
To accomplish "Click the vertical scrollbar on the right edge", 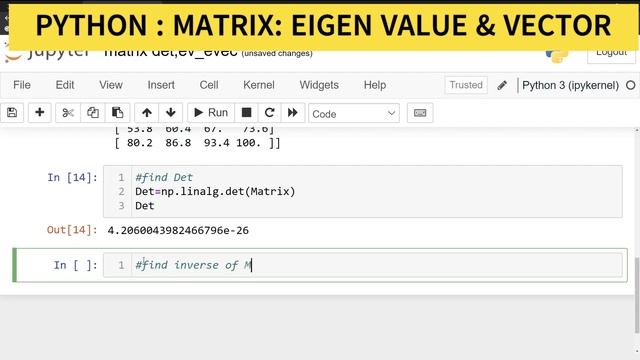I will click(637, 296).
